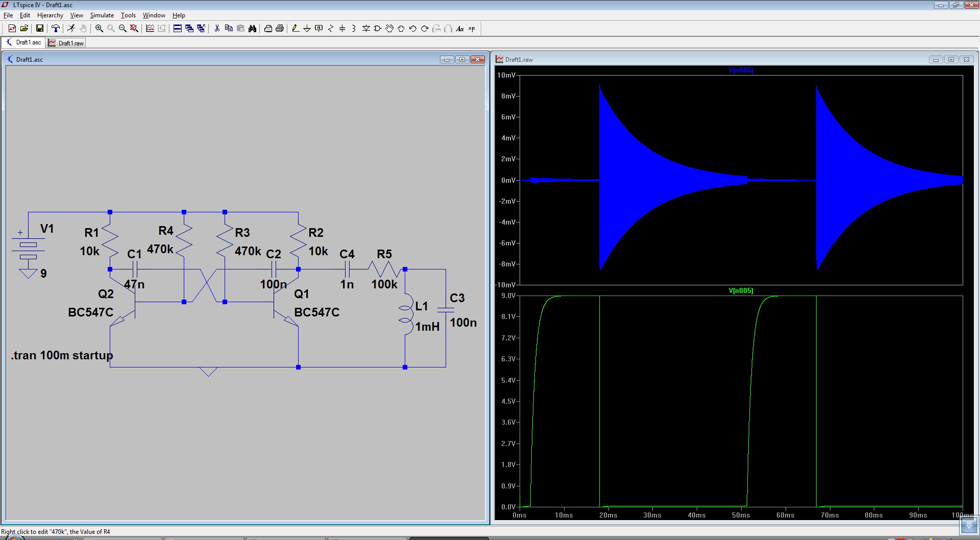Select the Draw Wire pencil tool
Screen dimensions: 980x540
[x=295, y=29]
